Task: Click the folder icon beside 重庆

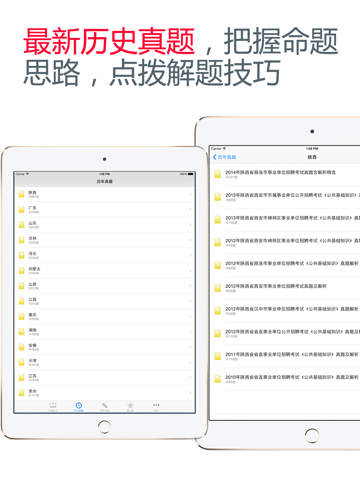Action: pos(22,316)
